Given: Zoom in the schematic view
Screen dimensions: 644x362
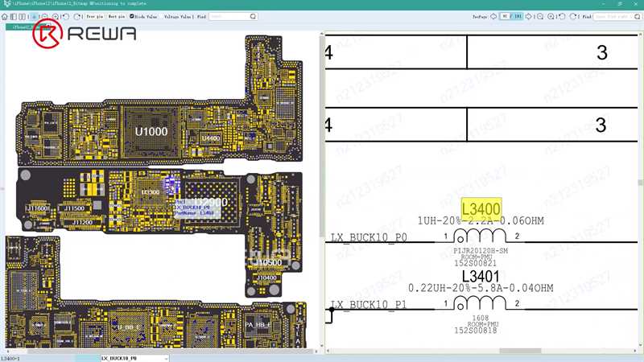Looking at the screenshot, I should pos(551,16).
